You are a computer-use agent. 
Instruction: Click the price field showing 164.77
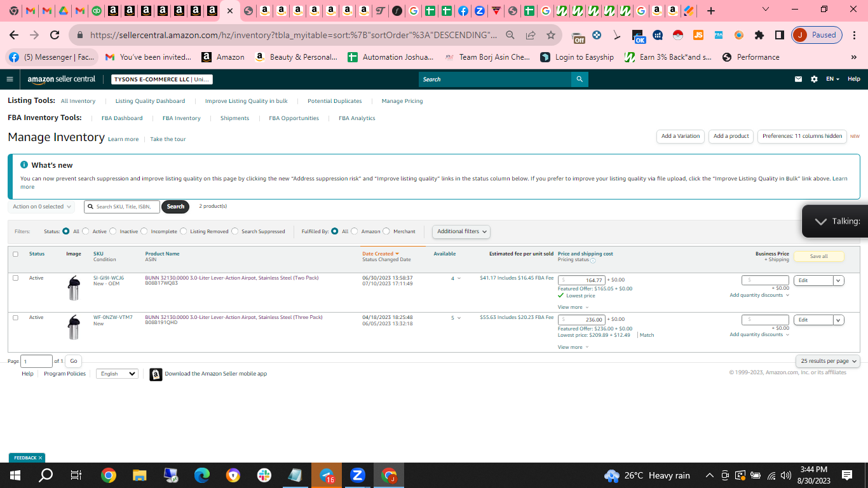pos(581,280)
